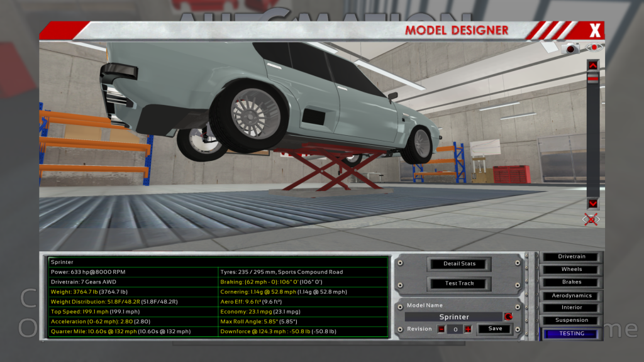
Task: Click the down arrow on the zoom slider
Action: 592,204
